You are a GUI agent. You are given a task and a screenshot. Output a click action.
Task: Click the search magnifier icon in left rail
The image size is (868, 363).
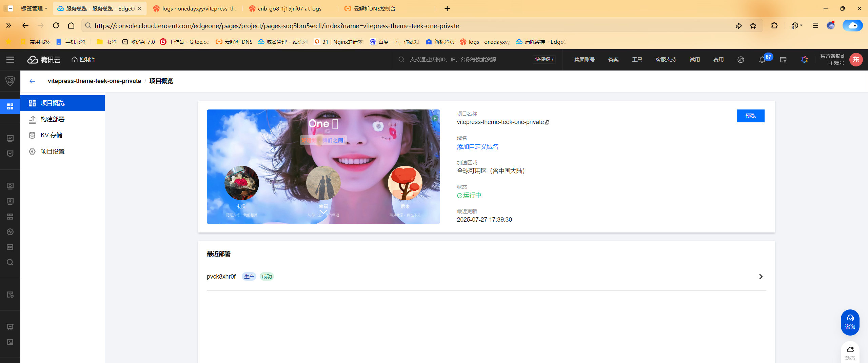[x=10, y=262]
